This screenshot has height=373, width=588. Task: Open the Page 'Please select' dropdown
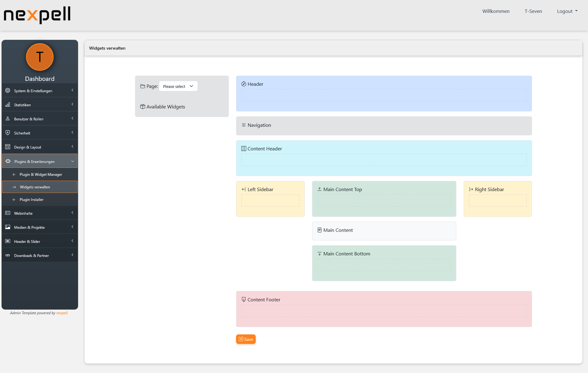(178, 86)
